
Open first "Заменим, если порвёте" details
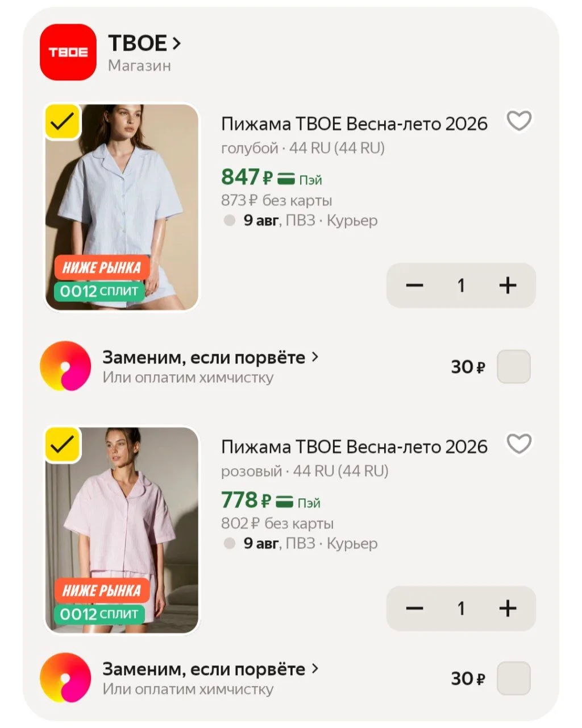[210, 358]
